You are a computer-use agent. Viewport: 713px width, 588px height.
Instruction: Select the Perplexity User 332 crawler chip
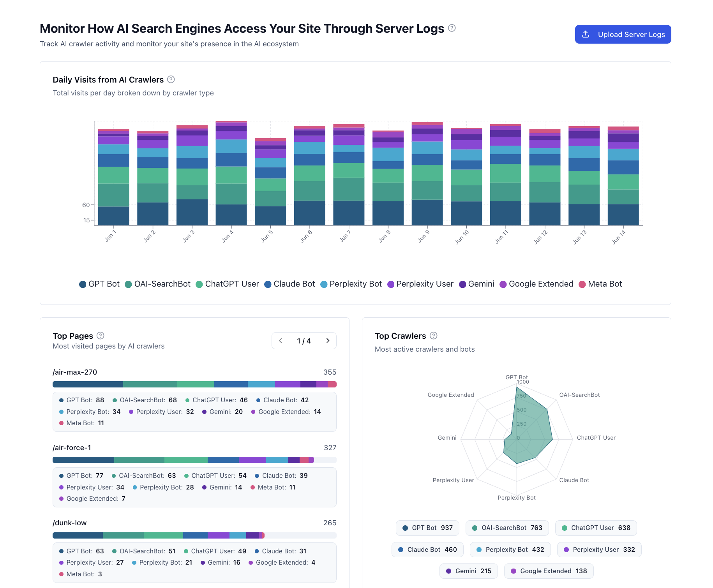(x=599, y=549)
